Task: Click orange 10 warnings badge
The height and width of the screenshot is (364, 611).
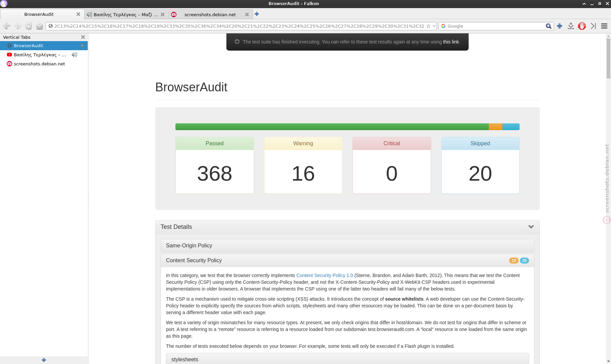Action: click(x=514, y=261)
